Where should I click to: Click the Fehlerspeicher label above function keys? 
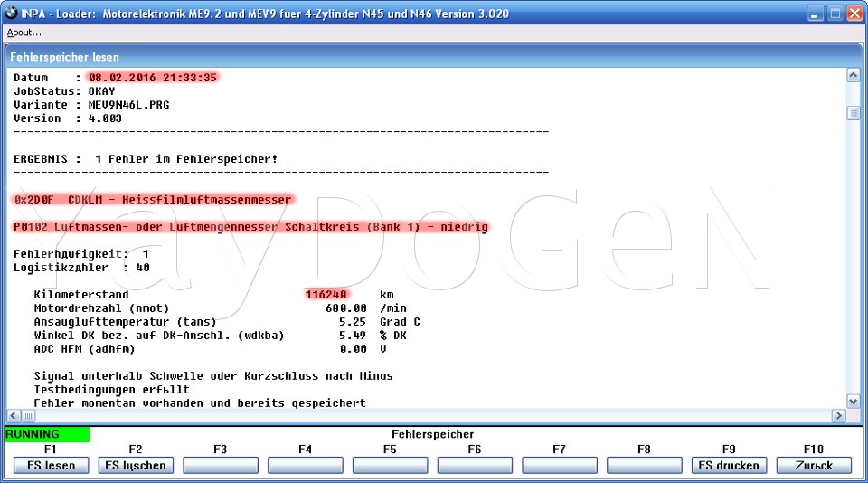pyautogui.click(x=433, y=434)
